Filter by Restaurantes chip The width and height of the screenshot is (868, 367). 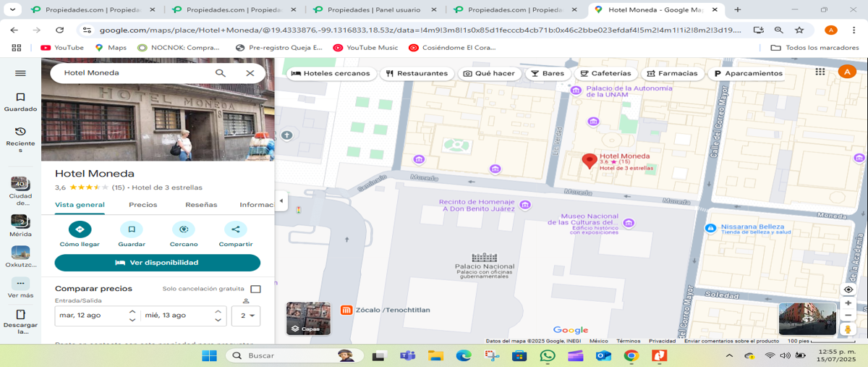[x=417, y=73]
